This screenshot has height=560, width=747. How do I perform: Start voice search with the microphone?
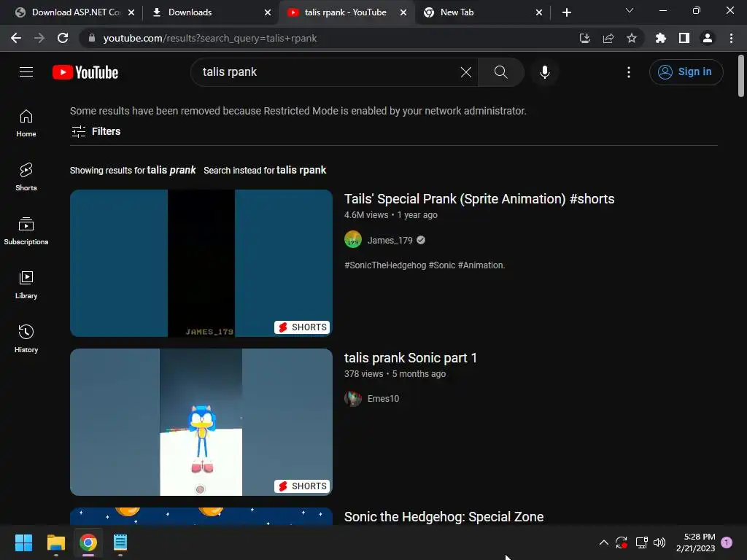click(x=544, y=72)
